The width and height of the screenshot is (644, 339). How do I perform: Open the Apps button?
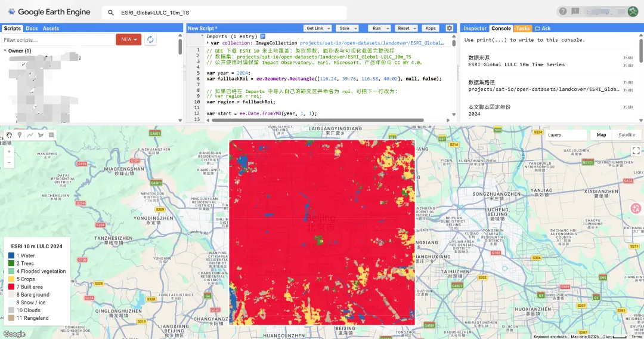point(431,29)
